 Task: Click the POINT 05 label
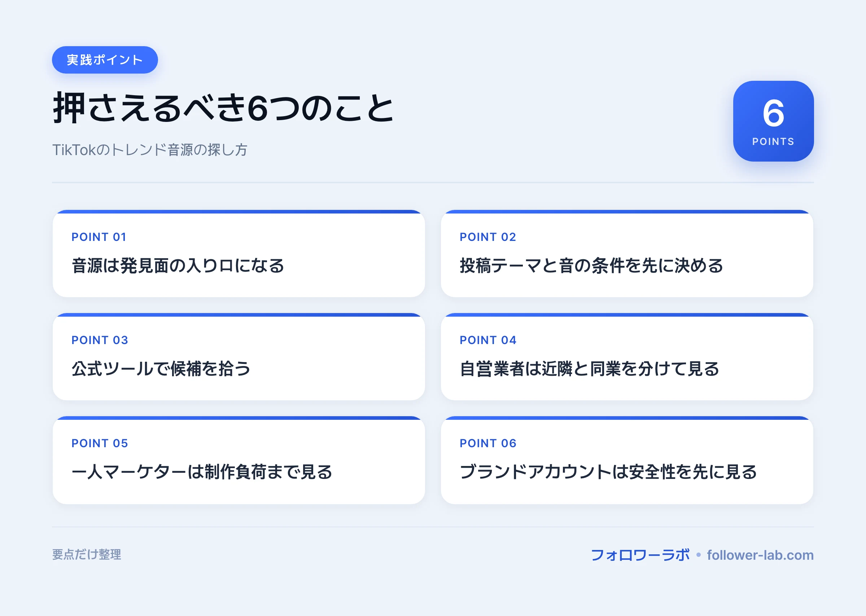[100, 443]
